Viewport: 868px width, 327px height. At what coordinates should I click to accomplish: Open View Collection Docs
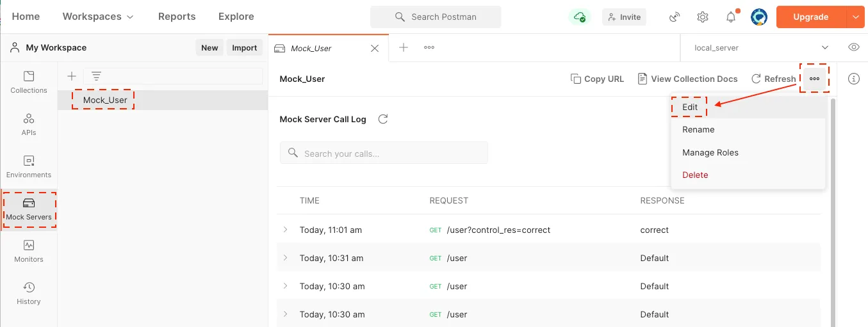(x=687, y=79)
